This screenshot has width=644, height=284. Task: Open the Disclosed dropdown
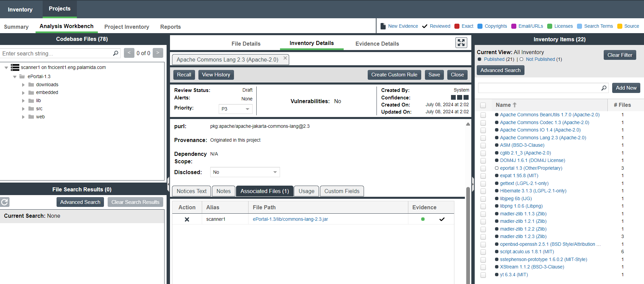244,172
